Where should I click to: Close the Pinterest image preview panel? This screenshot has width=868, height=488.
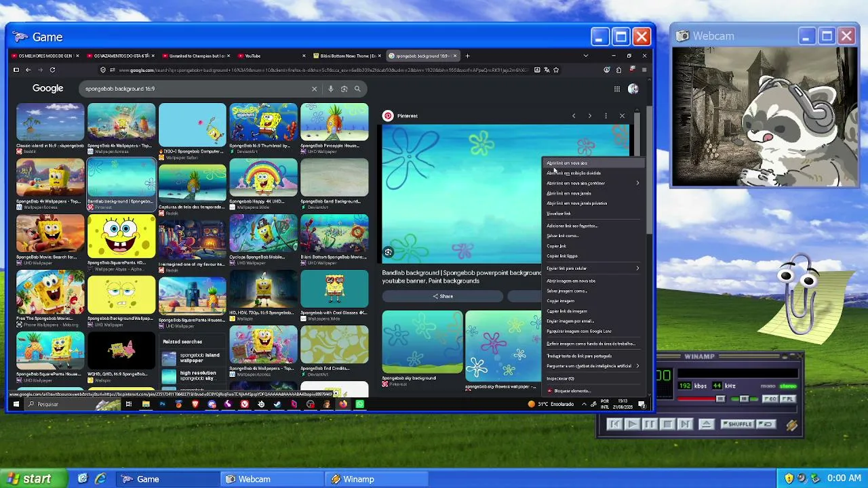point(622,116)
